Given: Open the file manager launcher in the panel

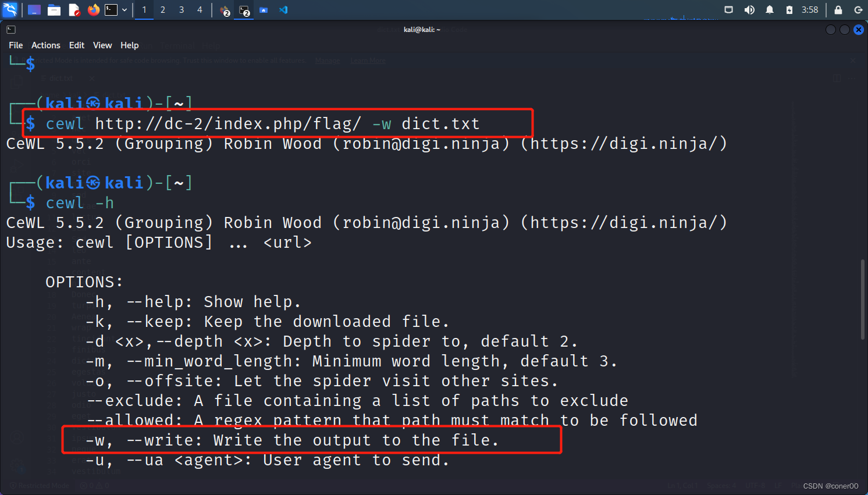Looking at the screenshot, I should pos(54,10).
